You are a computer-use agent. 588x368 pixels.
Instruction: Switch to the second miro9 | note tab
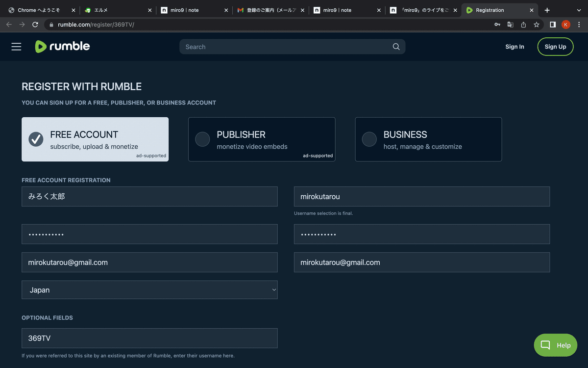347,10
